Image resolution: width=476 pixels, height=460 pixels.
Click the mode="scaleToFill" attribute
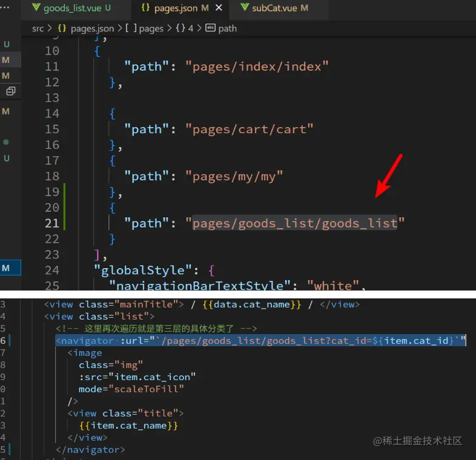pyautogui.click(x=131, y=389)
